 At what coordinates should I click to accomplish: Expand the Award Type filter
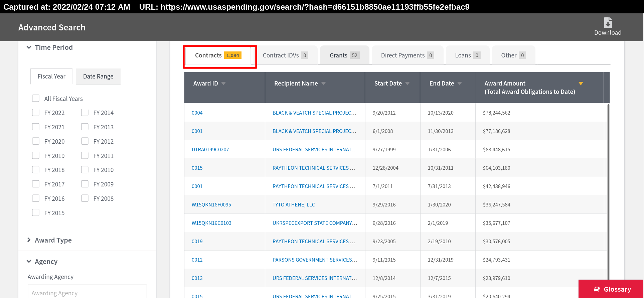pyautogui.click(x=29, y=240)
